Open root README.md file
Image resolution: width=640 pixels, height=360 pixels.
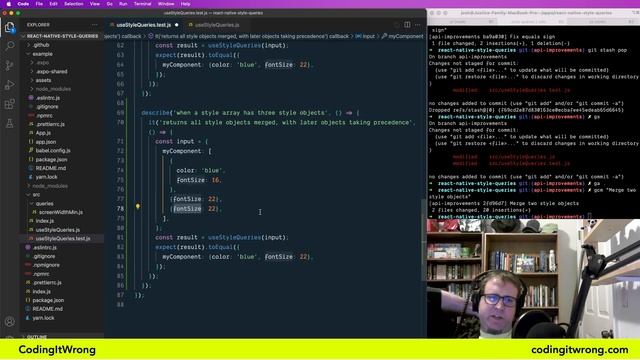pos(47,309)
